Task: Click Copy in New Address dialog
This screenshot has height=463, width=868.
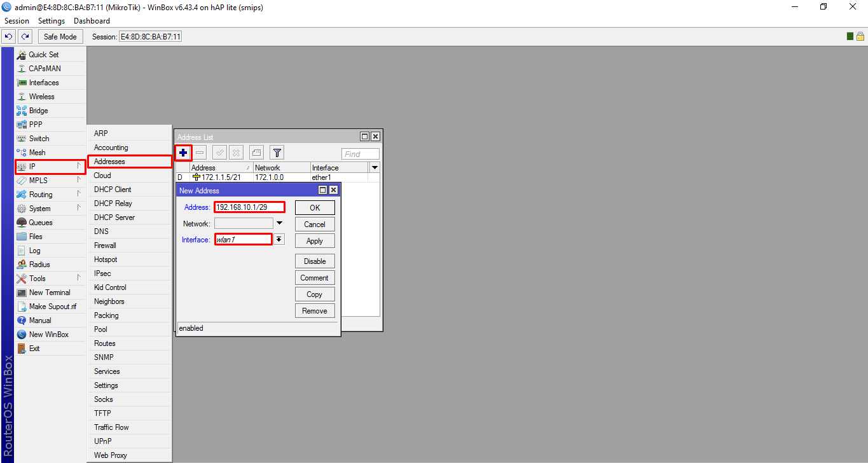Action: click(315, 294)
